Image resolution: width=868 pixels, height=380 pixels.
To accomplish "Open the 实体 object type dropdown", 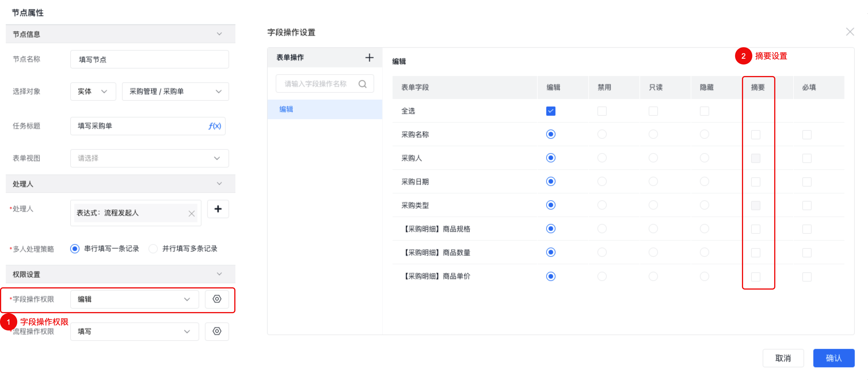I will [x=93, y=91].
